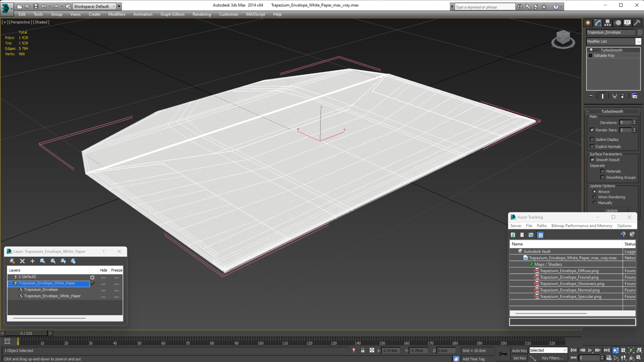This screenshot has width=644, height=362.
Task: Click Refresh icon in Asset Tracking
Action: [513, 235]
